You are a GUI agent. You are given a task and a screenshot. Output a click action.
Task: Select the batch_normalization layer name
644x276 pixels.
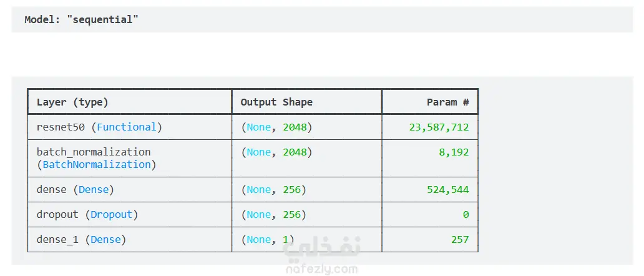point(94,152)
